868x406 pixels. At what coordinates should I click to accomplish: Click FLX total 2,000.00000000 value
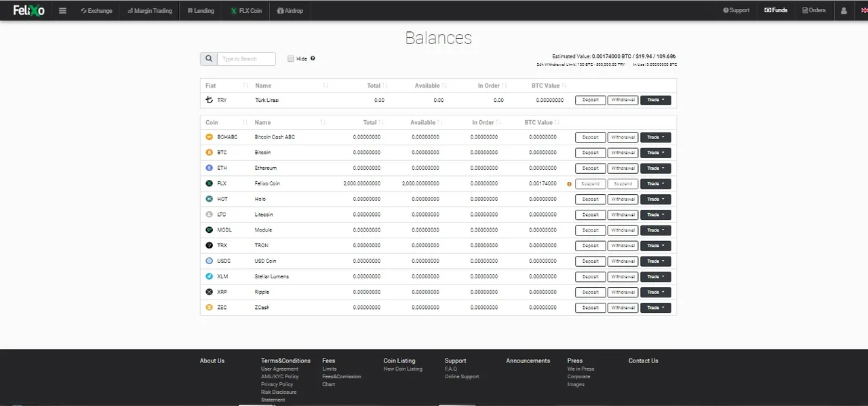tap(362, 183)
